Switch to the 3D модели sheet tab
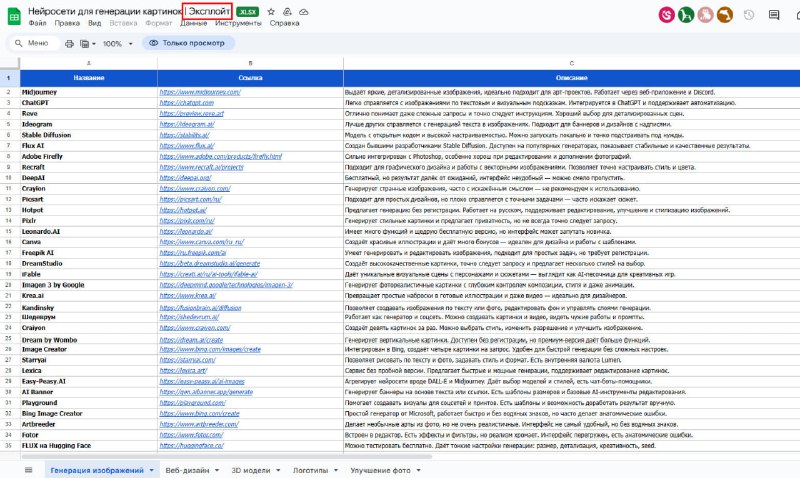 (x=251, y=470)
